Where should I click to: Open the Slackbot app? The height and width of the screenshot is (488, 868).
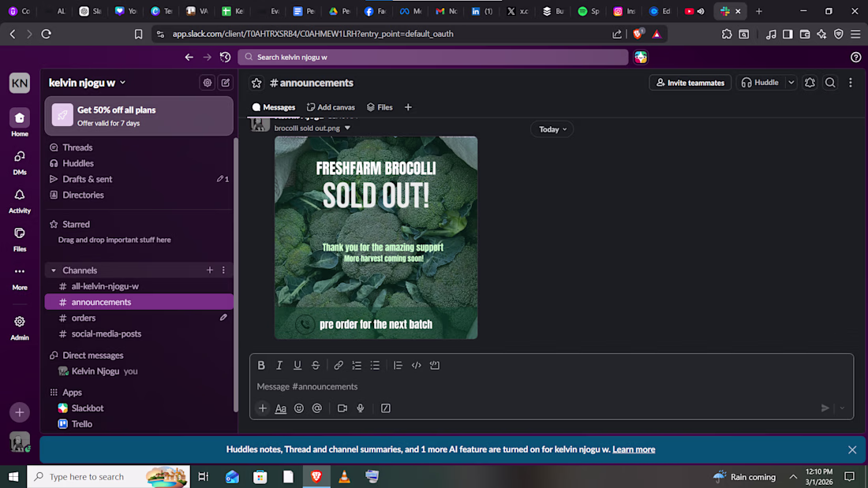pos(139,408)
